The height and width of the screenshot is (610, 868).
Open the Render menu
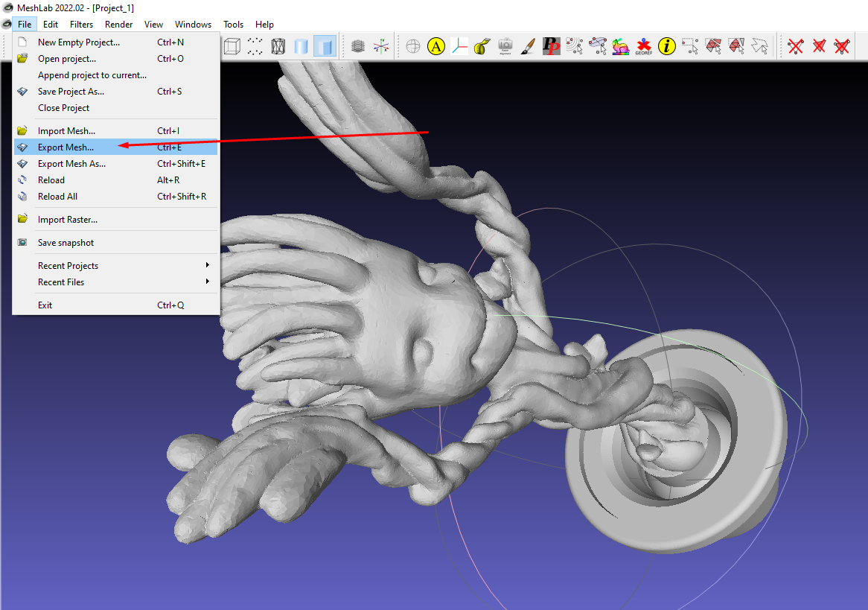tap(118, 25)
